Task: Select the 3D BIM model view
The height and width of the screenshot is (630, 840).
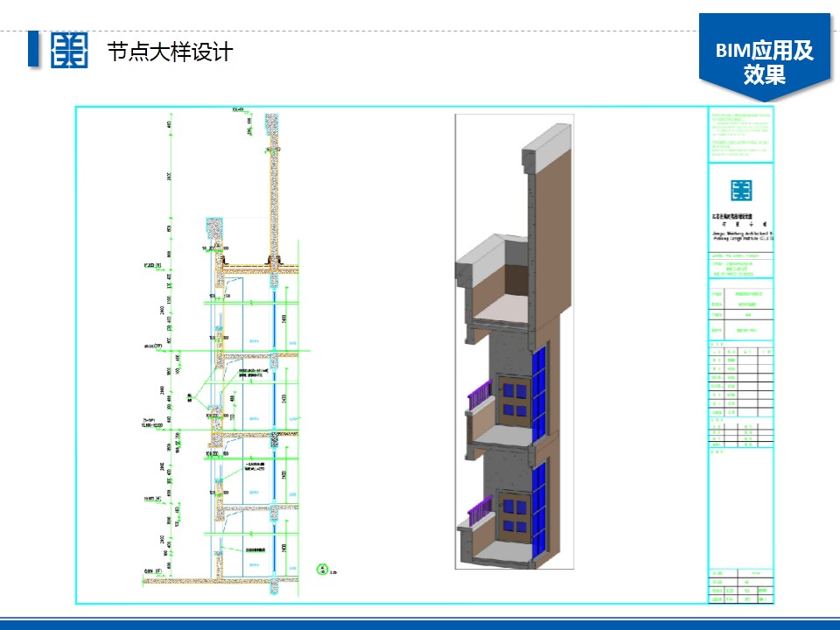Action: click(x=514, y=341)
